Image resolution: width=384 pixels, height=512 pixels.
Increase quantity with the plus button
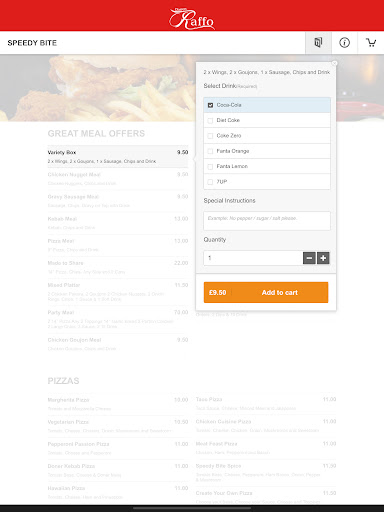point(323,258)
